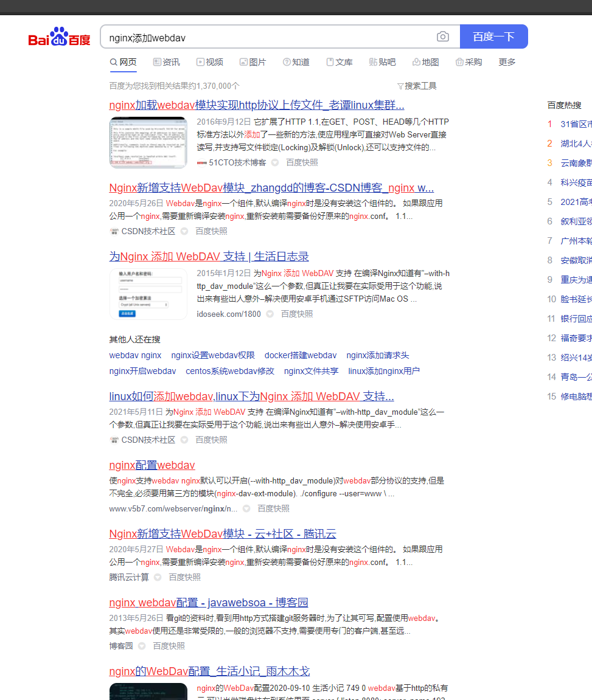Image resolution: width=592 pixels, height=700 pixels.
Task: Click thumbnail of 生活日志录 result
Action: [x=148, y=294]
